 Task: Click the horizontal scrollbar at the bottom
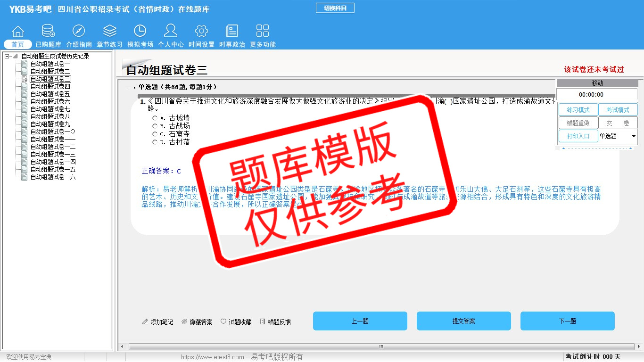click(x=381, y=347)
